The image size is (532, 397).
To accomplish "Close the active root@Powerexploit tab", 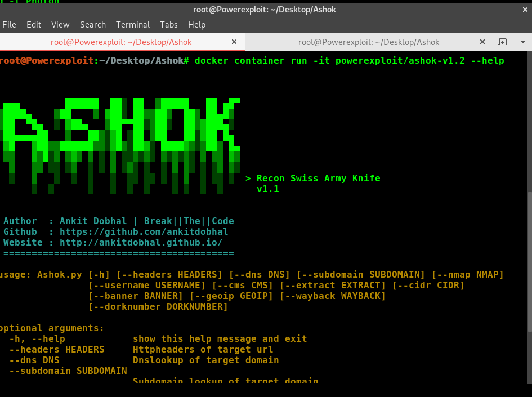I will coord(234,42).
